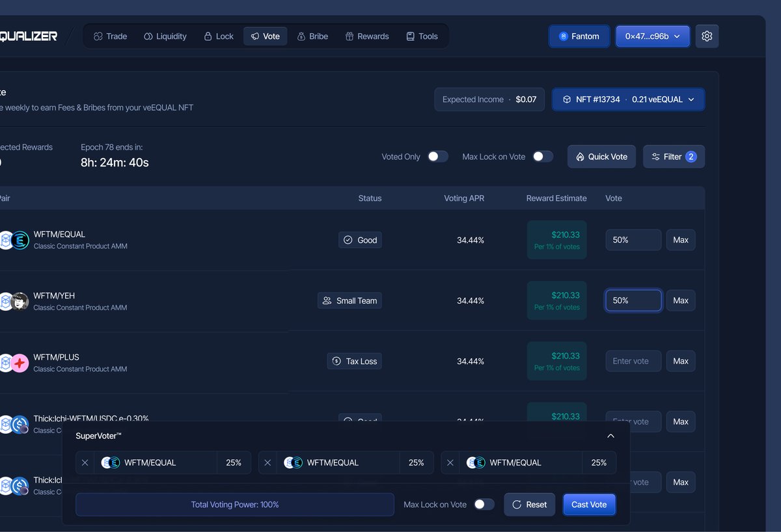Click 34.44% Voting APR for WFTM/EQUAL
Image resolution: width=781 pixels, height=532 pixels.
click(471, 240)
